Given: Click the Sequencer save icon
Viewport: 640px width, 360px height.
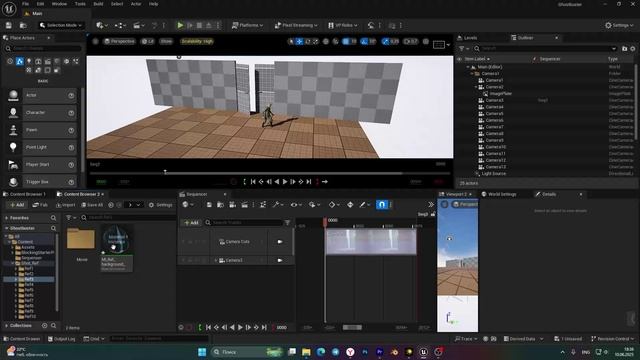Looking at the screenshot, I should point(209,204).
